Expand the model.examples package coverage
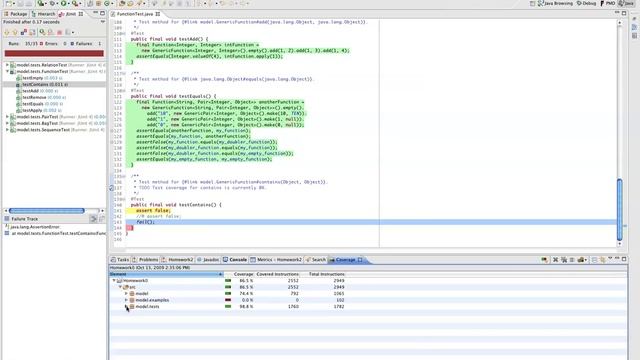 pyautogui.click(x=126, y=300)
